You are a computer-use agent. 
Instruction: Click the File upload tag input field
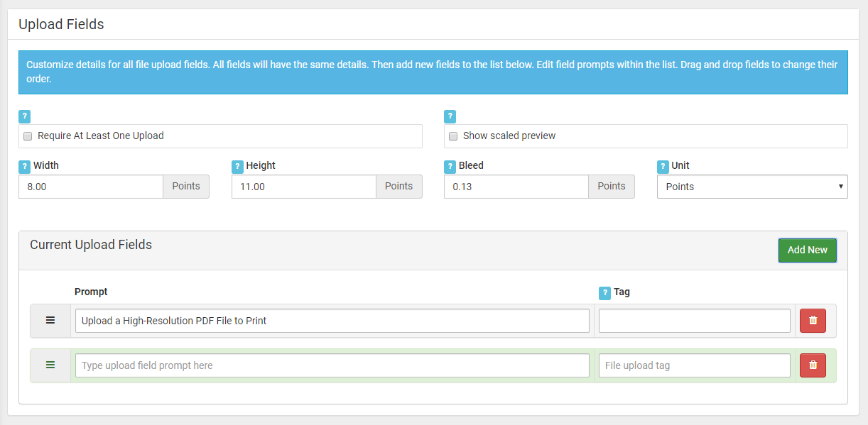point(695,365)
